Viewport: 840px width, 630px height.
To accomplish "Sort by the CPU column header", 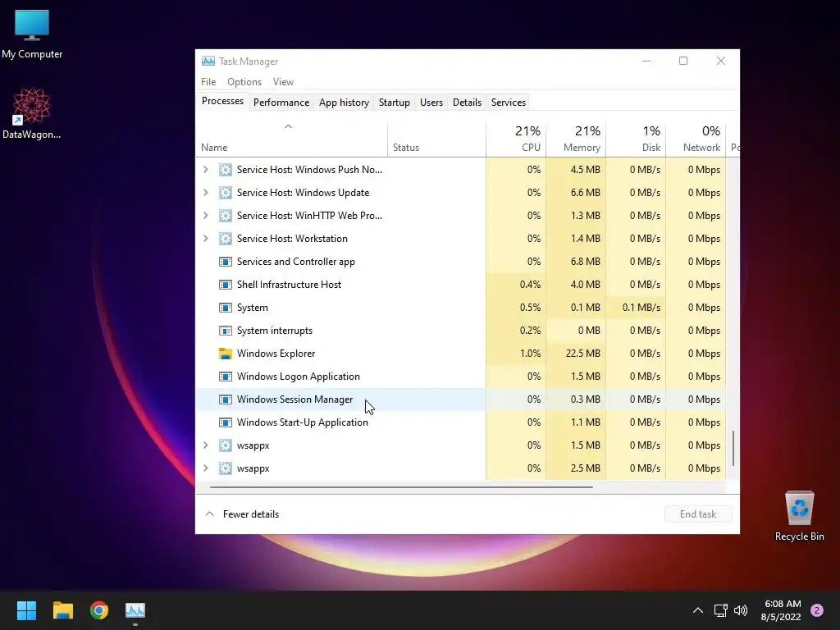I will (x=516, y=139).
